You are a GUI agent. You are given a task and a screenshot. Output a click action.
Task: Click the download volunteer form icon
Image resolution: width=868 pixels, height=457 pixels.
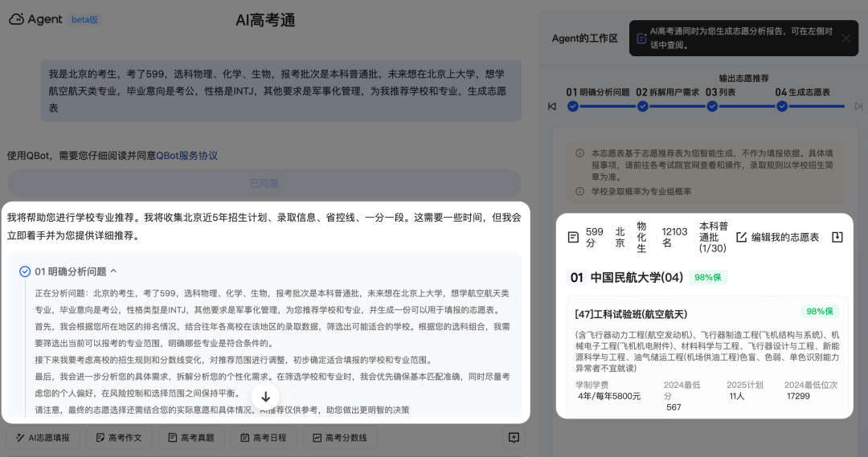[x=837, y=237]
